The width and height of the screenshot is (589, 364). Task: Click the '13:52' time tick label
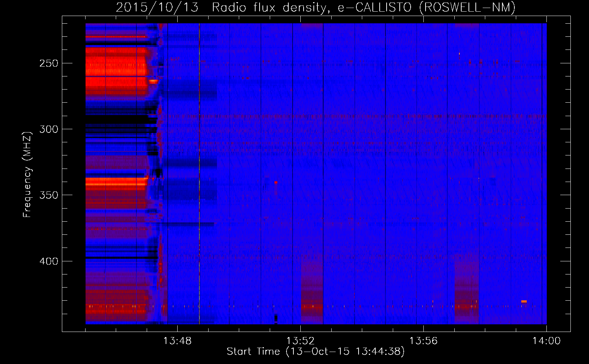pyautogui.click(x=300, y=341)
